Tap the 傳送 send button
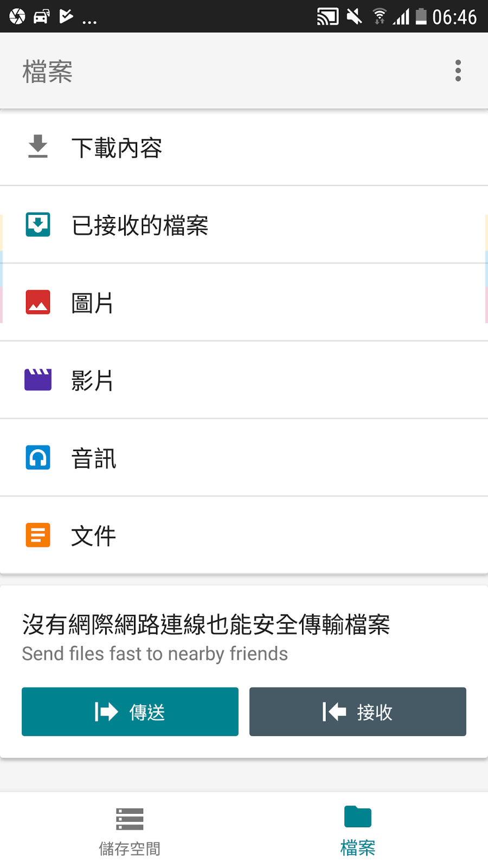Image resolution: width=488 pixels, height=868 pixels. [130, 712]
